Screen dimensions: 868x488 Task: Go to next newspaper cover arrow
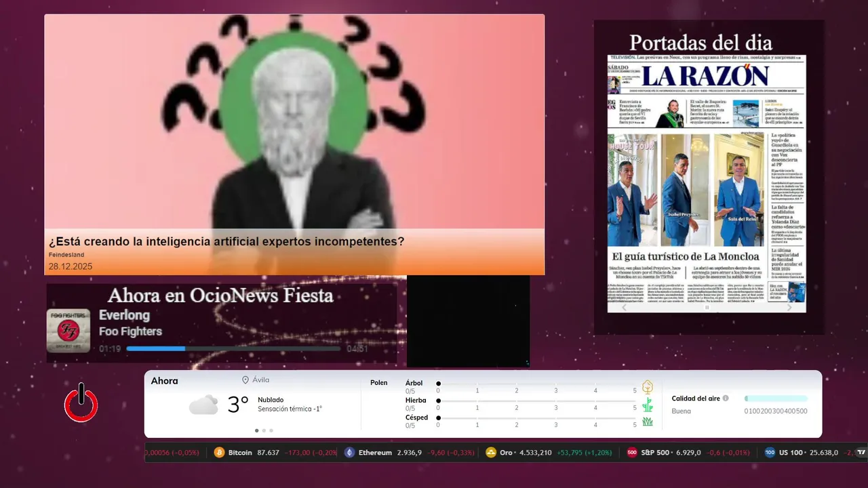789,307
